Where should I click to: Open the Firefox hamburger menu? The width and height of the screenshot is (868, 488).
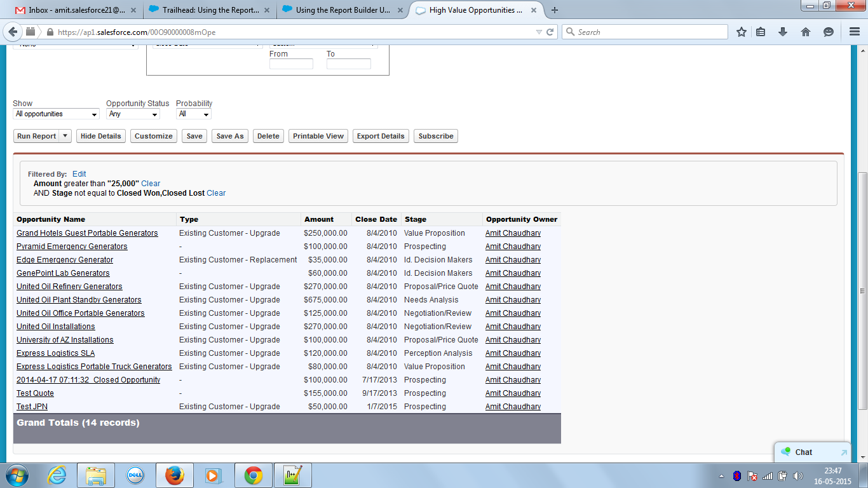tap(854, 32)
